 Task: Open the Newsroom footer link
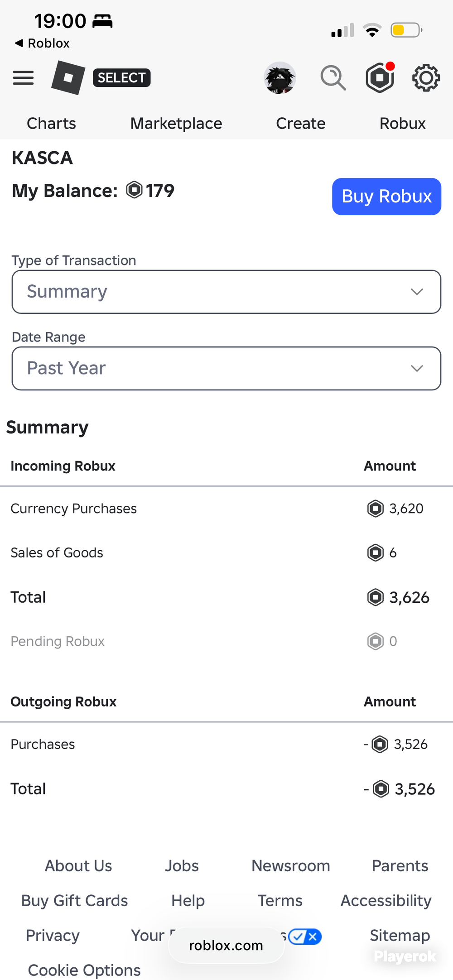click(291, 866)
